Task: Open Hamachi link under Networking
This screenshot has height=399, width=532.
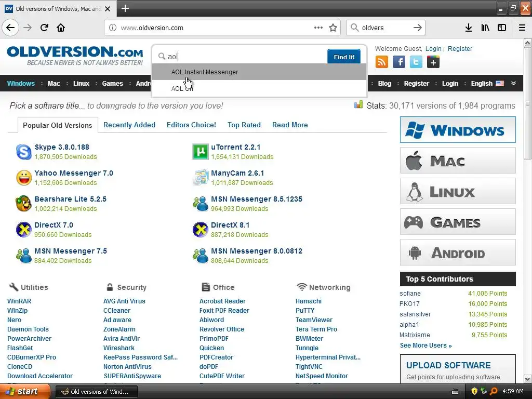Action: click(309, 301)
